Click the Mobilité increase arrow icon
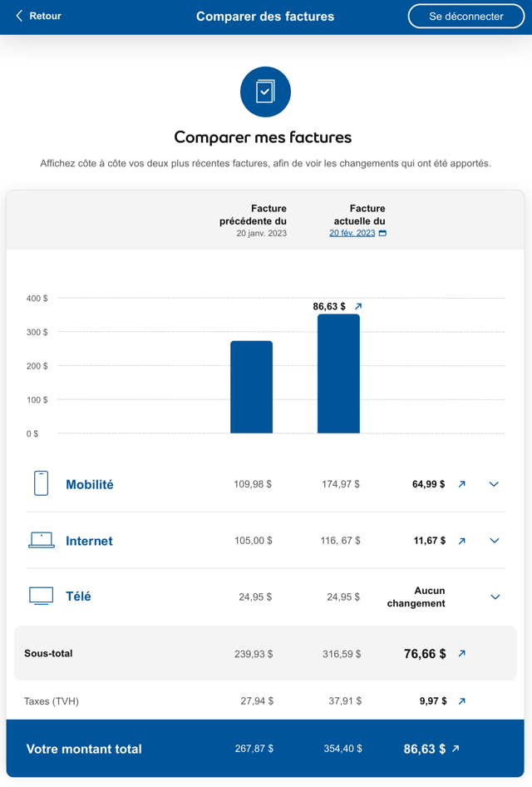This screenshot has width=532, height=787. [x=462, y=484]
